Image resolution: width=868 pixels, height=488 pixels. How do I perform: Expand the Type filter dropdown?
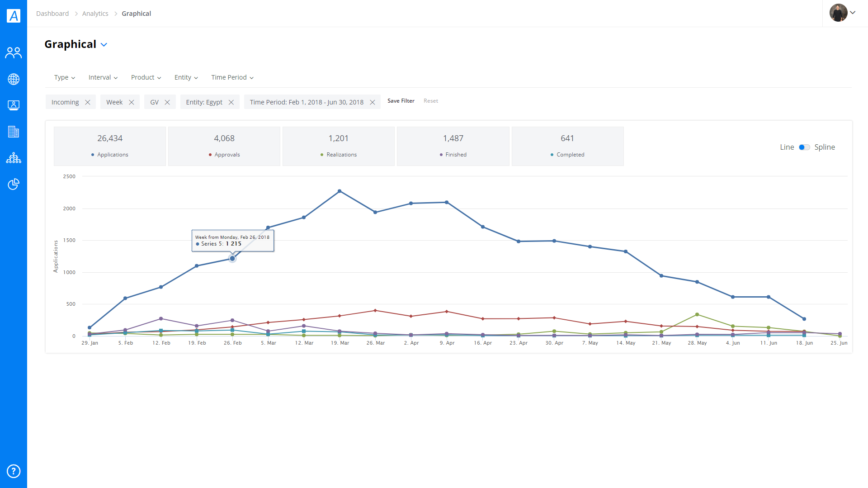point(65,77)
